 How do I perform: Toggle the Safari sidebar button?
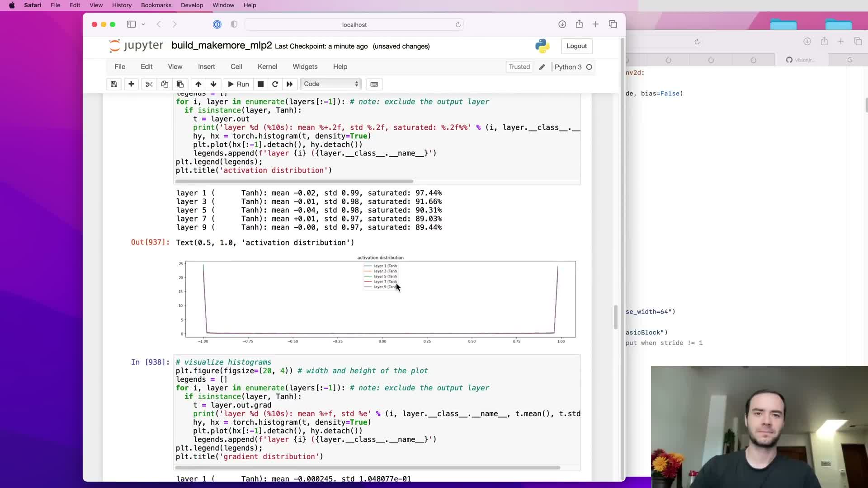131,24
